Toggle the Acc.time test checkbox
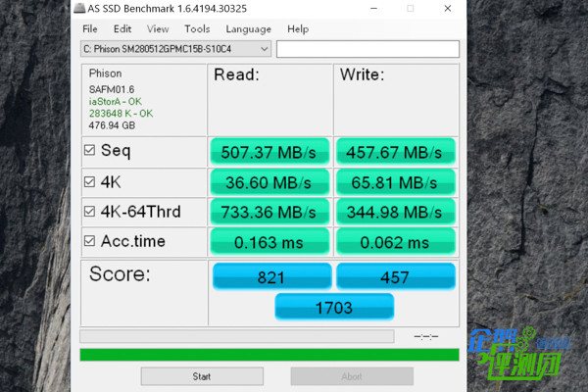This screenshot has width=588, height=392. 90,241
